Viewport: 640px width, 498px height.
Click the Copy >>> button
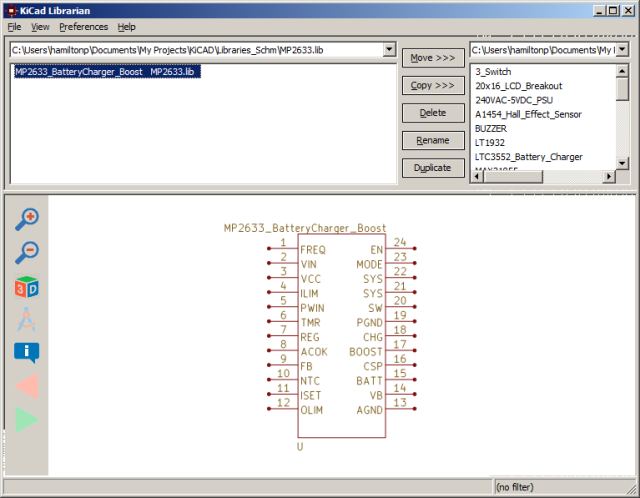coord(433,85)
